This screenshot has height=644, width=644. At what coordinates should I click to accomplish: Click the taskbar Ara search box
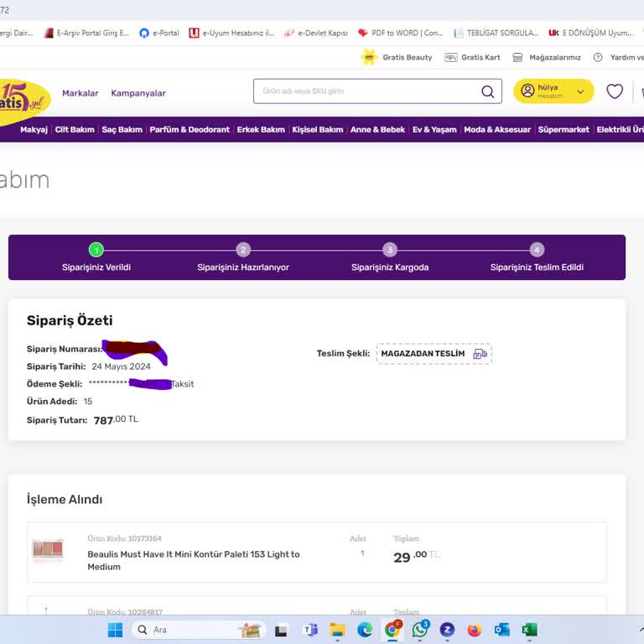(199, 630)
